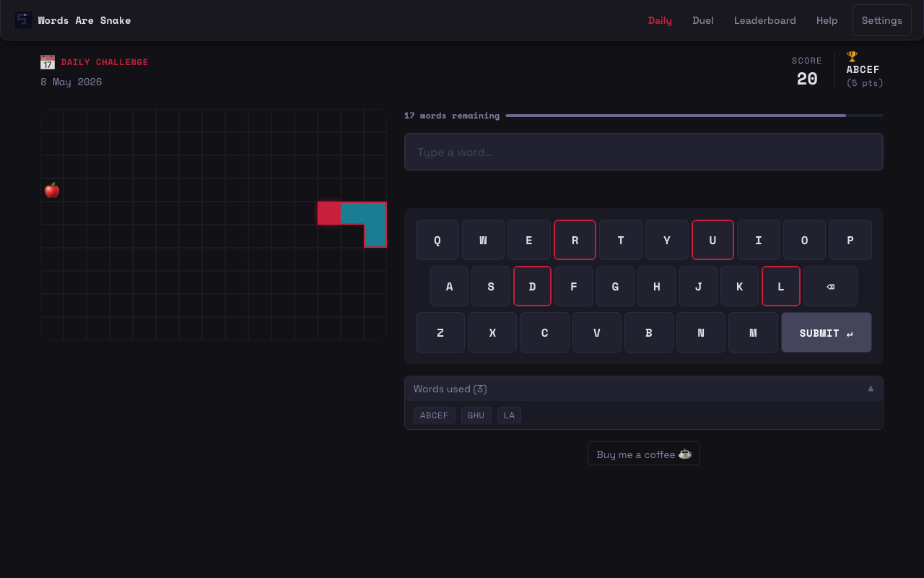Tap the highlighted D key

coord(532,286)
